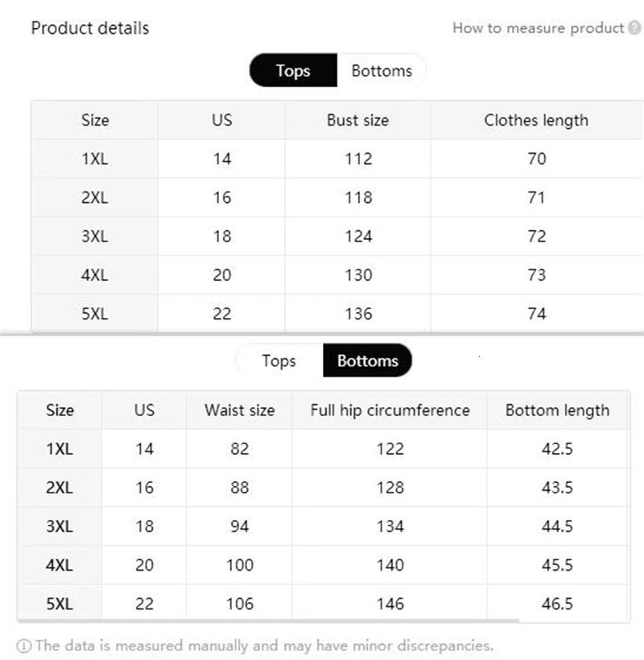Select the 1XL row in the tops table
Screen dimensions: 644x660
click(95, 159)
